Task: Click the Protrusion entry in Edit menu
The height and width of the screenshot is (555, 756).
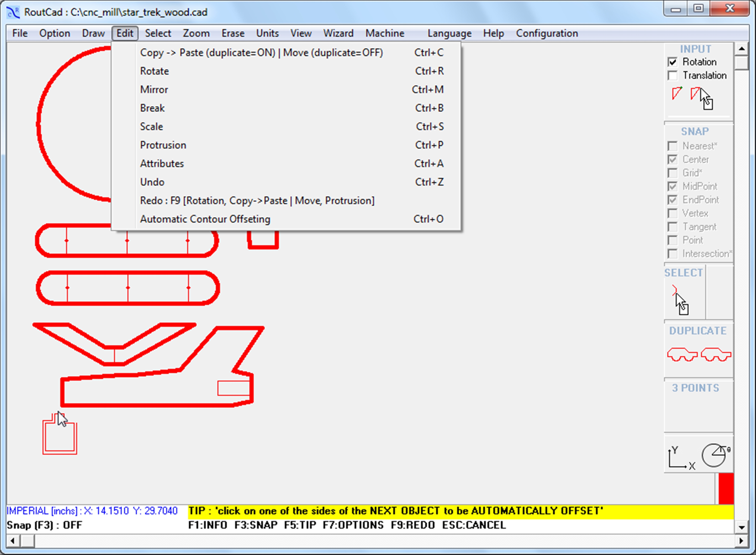Action: (x=163, y=145)
